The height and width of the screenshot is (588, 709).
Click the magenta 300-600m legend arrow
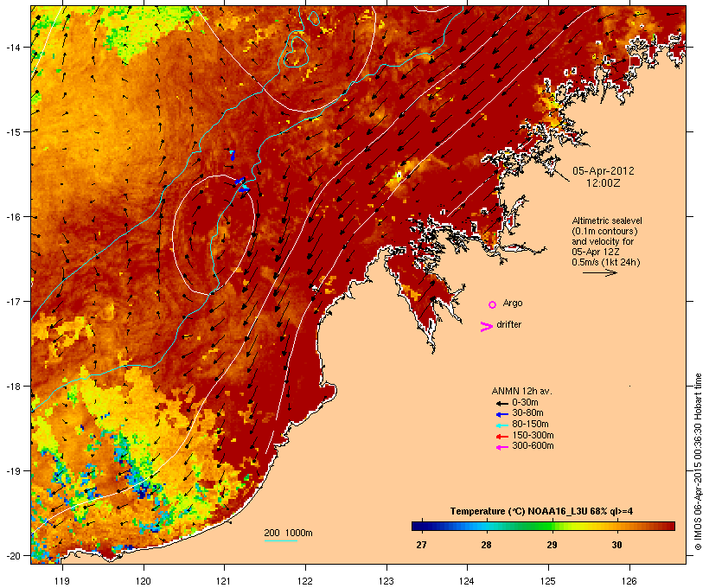tap(501, 447)
